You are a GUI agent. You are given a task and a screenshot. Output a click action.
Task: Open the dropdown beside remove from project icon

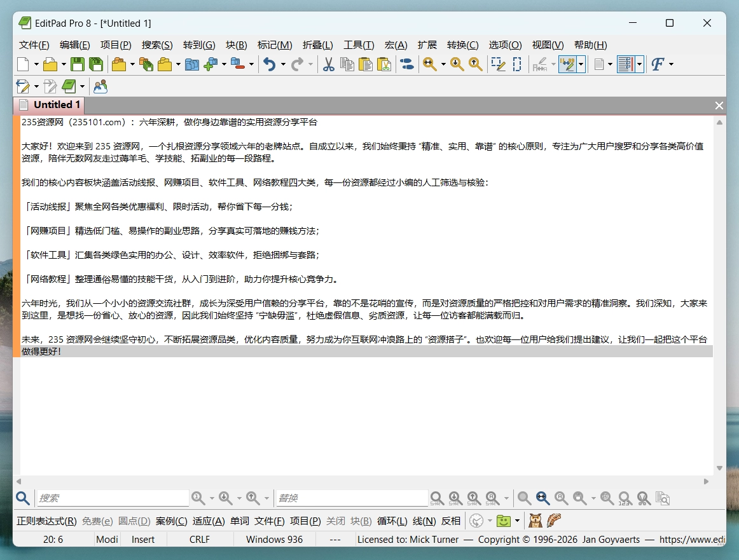(x=252, y=64)
